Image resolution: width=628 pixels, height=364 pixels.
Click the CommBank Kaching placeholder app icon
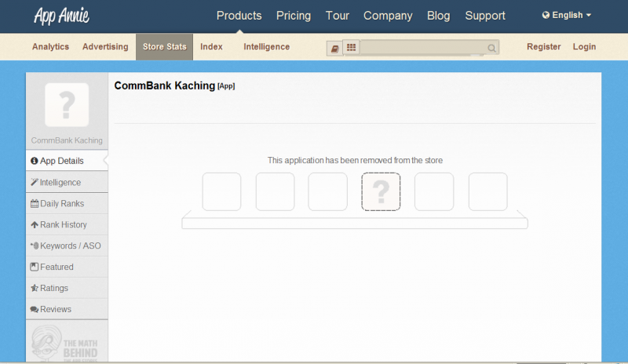point(67,104)
